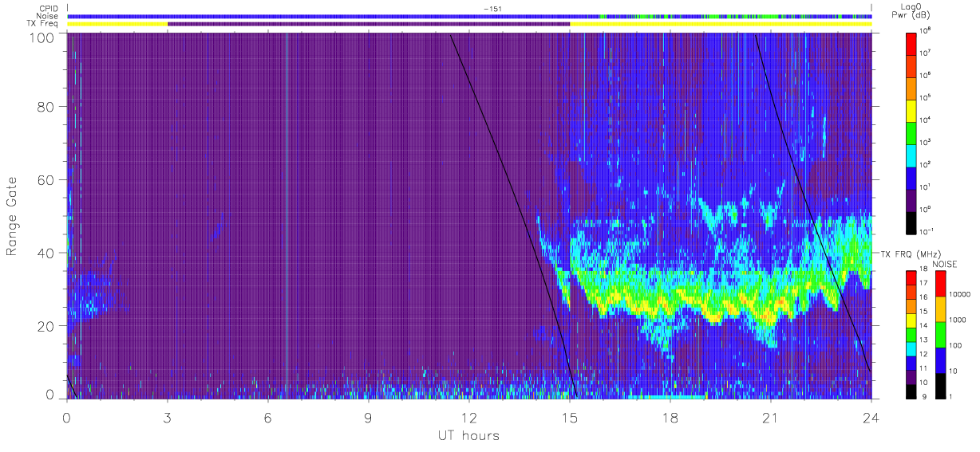980x452 pixels.
Task: Click the 10^-1 power colorbar tick label
Action: (927, 231)
